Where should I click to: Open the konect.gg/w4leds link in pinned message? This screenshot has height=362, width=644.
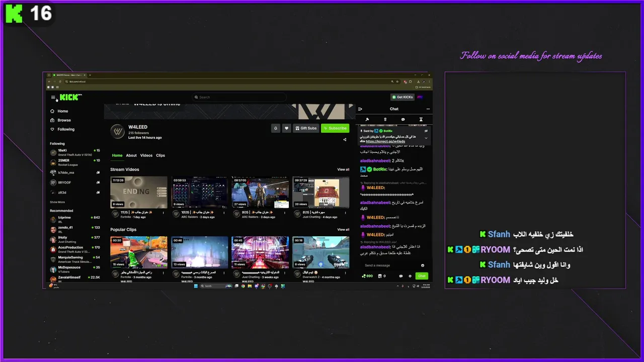pos(385,142)
